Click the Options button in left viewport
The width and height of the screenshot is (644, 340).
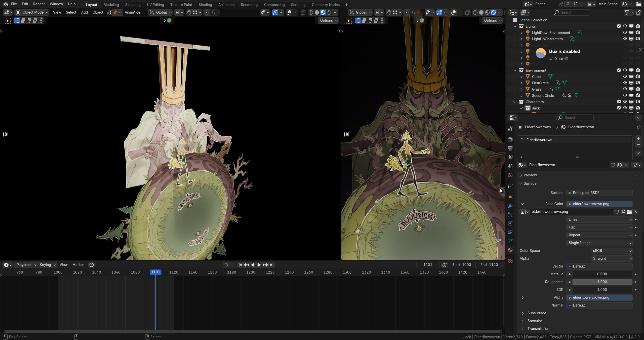329,20
